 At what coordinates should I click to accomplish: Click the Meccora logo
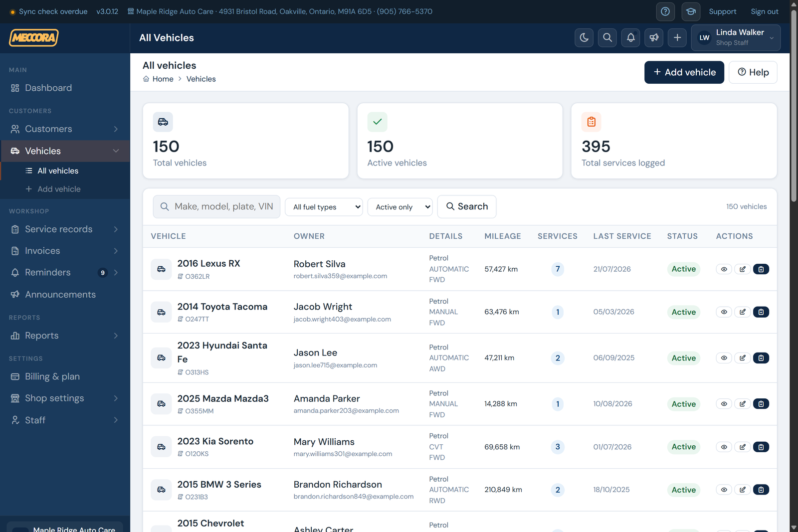[34, 37]
